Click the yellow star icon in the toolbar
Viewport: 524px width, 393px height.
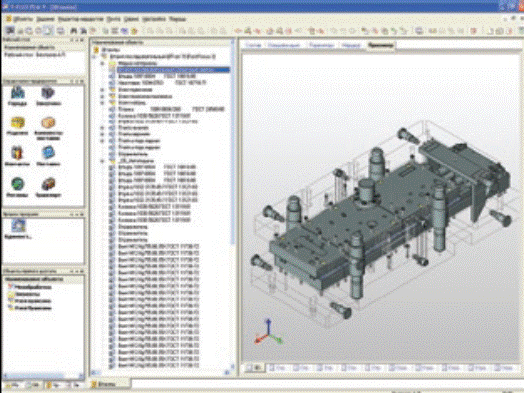[x=134, y=31]
